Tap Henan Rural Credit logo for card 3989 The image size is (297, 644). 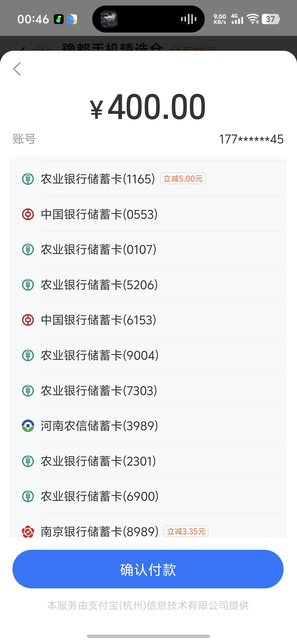click(28, 426)
